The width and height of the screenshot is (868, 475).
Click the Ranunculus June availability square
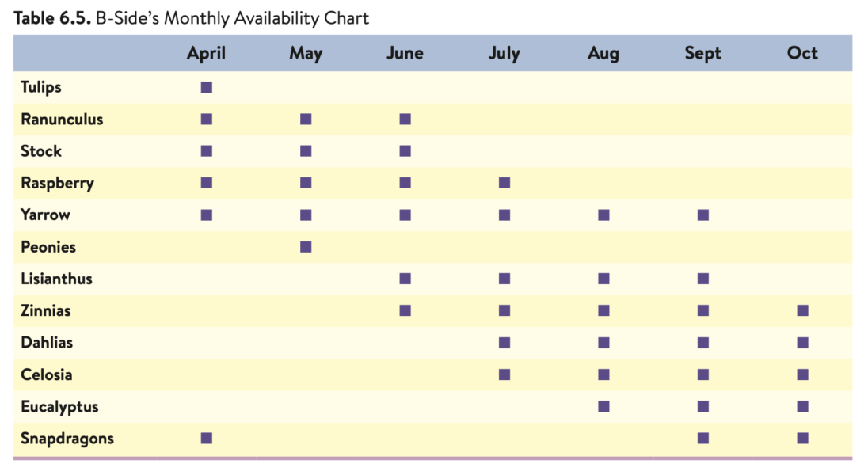click(405, 119)
